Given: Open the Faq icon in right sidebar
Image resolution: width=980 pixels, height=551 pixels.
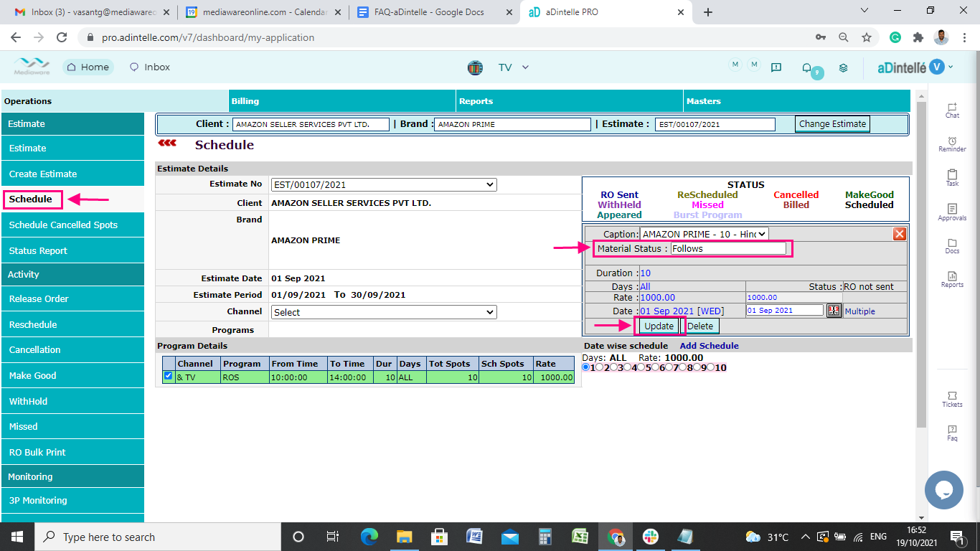Looking at the screenshot, I should [952, 433].
